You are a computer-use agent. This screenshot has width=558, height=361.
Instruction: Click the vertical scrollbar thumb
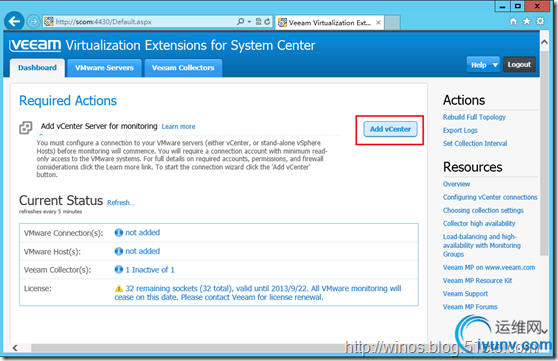coord(544,153)
